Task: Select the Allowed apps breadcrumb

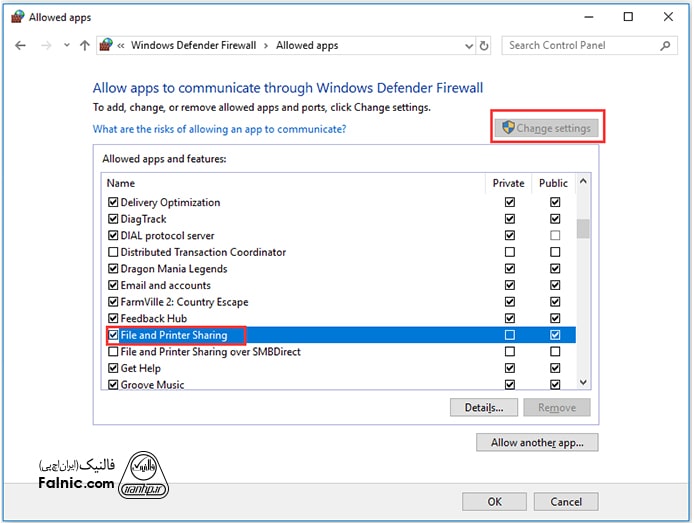Action: (x=307, y=46)
